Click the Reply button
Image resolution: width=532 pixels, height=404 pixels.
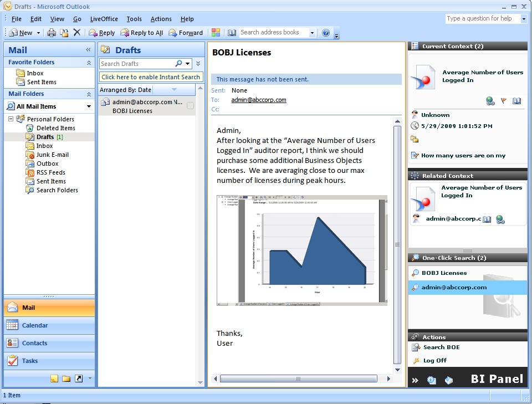tap(102, 33)
